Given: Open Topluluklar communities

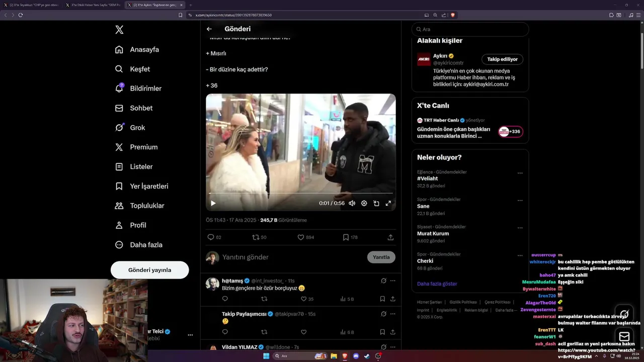Looking at the screenshot, I should pyautogui.click(x=139, y=206).
